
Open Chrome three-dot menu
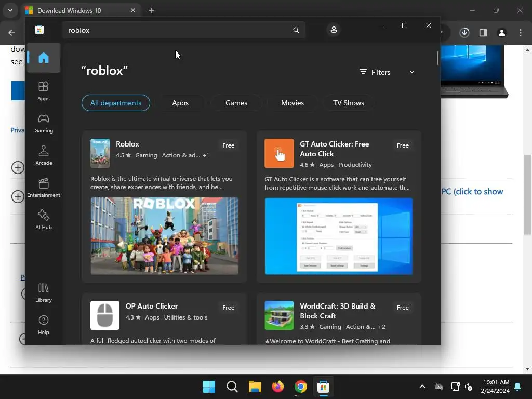521,33
